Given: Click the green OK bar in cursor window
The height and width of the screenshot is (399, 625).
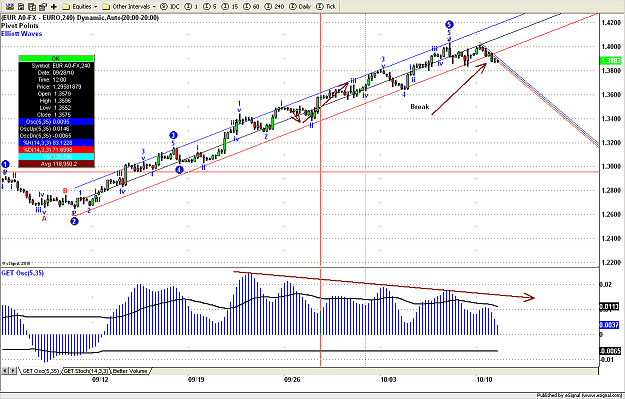Looking at the screenshot, I should tap(56, 59).
